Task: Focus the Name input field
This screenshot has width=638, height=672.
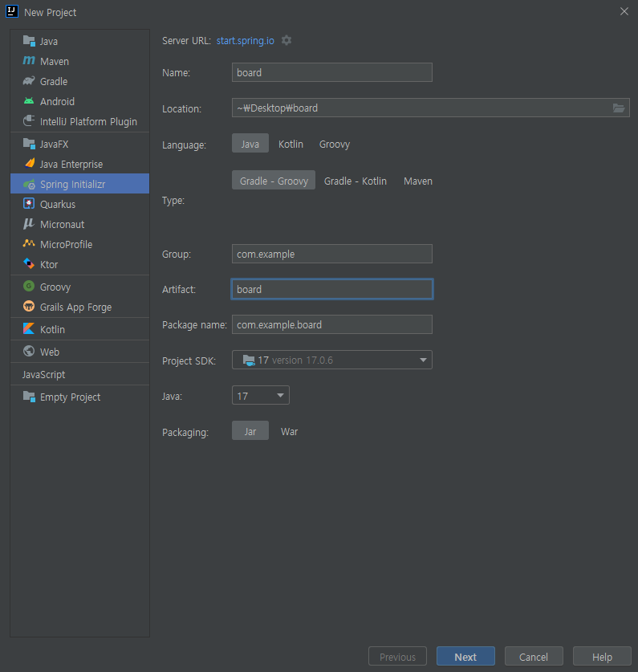Action: [x=332, y=72]
